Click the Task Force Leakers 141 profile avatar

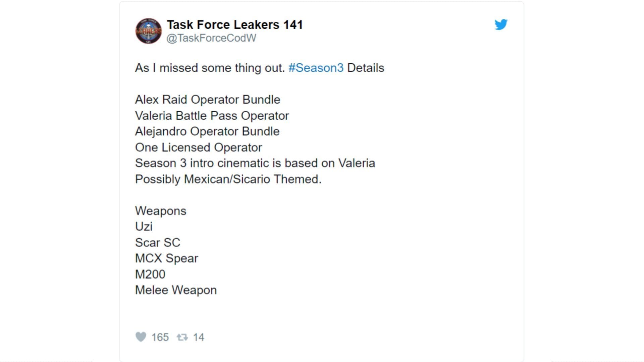pyautogui.click(x=149, y=31)
